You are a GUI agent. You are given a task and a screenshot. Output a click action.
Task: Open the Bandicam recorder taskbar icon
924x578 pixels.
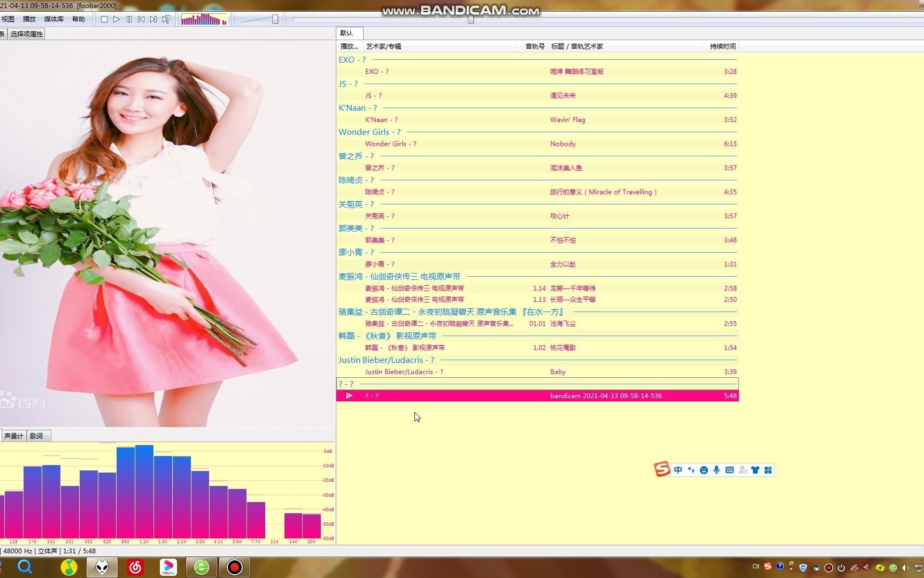click(x=234, y=567)
